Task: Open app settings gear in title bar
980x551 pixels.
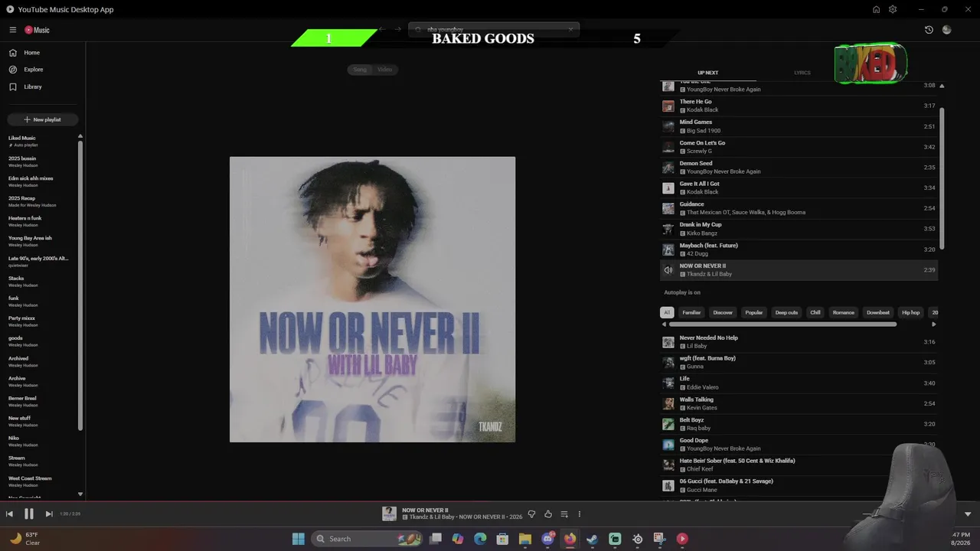Action: pyautogui.click(x=893, y=9)
